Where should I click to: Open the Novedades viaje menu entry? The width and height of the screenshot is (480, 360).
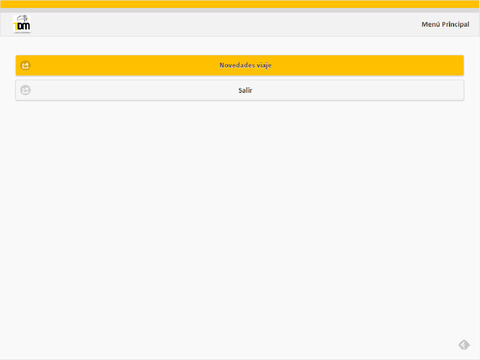[240, 65]
